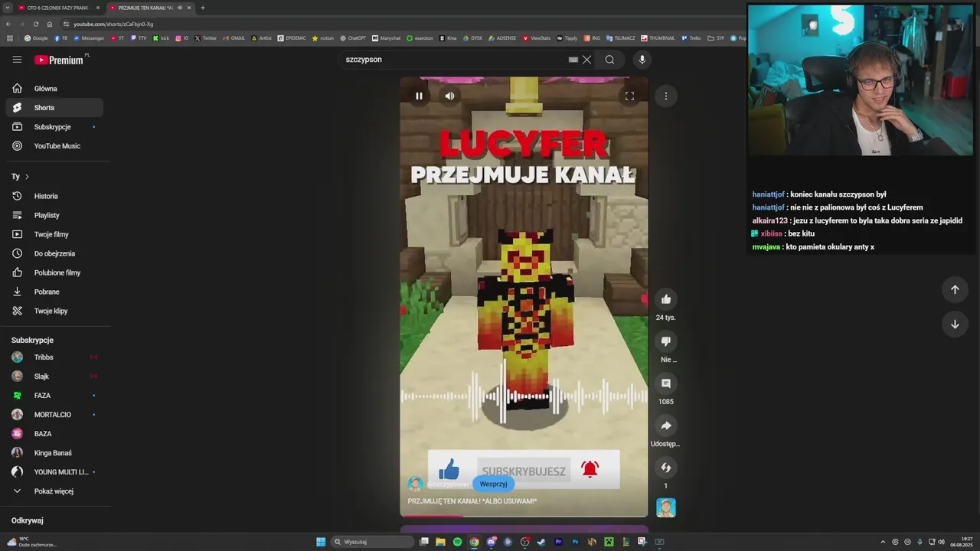
Task: Seek along the red Short progress bar
Action: point(524,516)
